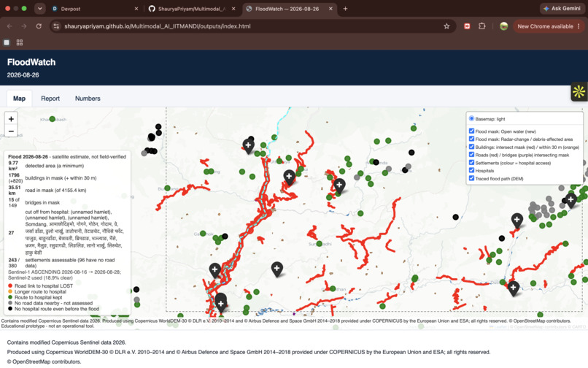
Task: Click the Ask Gemini button
Action: (562, 8)
